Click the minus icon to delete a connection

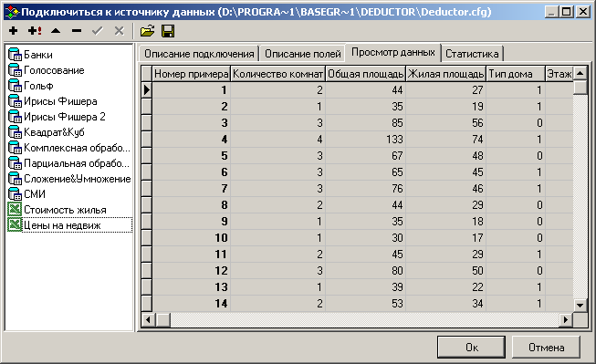(77, 31)
